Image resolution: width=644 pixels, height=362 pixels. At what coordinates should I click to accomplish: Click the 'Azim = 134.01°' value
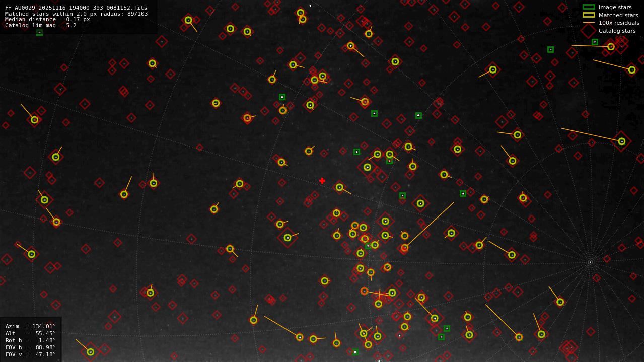tap(30, 326)
